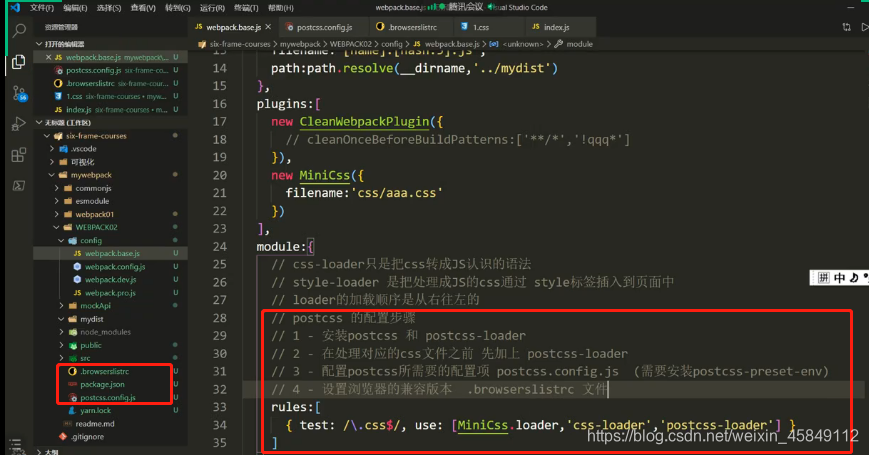Expand the 可视化 folder

click(52, 162)
